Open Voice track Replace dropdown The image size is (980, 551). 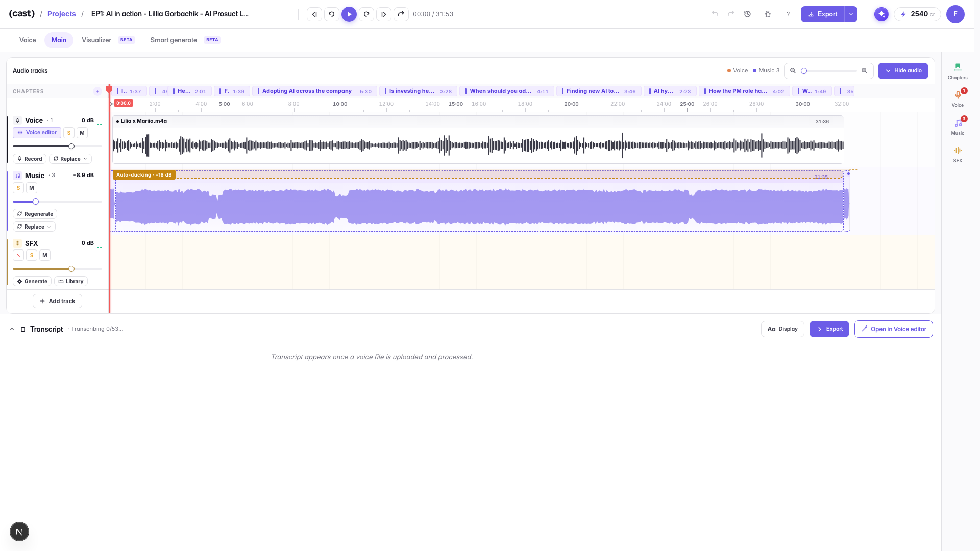pyautogui.click(x=70, y=159)
